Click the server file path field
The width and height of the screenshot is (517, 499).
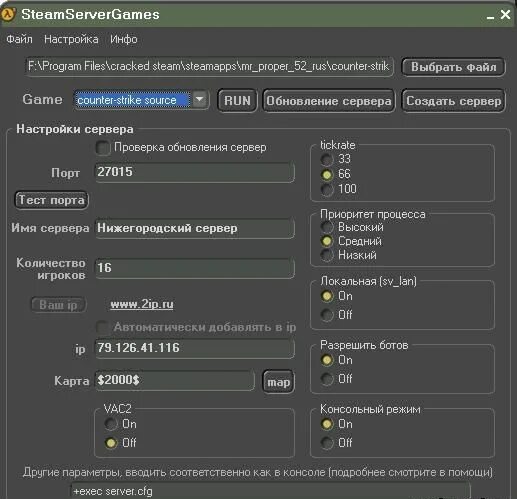209,66
